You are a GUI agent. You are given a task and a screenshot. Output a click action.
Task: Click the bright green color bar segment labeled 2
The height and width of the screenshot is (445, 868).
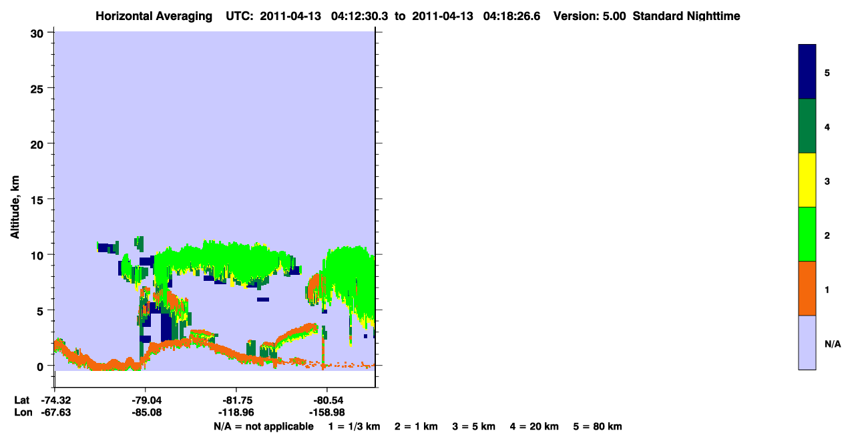[807, 234]
